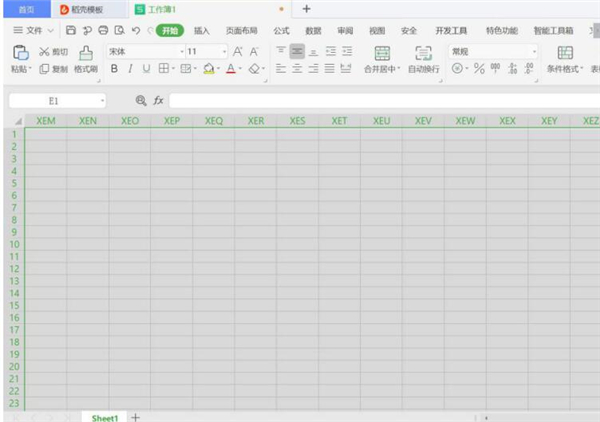Click the Print icon in quick access toolbar
This screenshot has height=422, width=600.
[x=103, y=31]
